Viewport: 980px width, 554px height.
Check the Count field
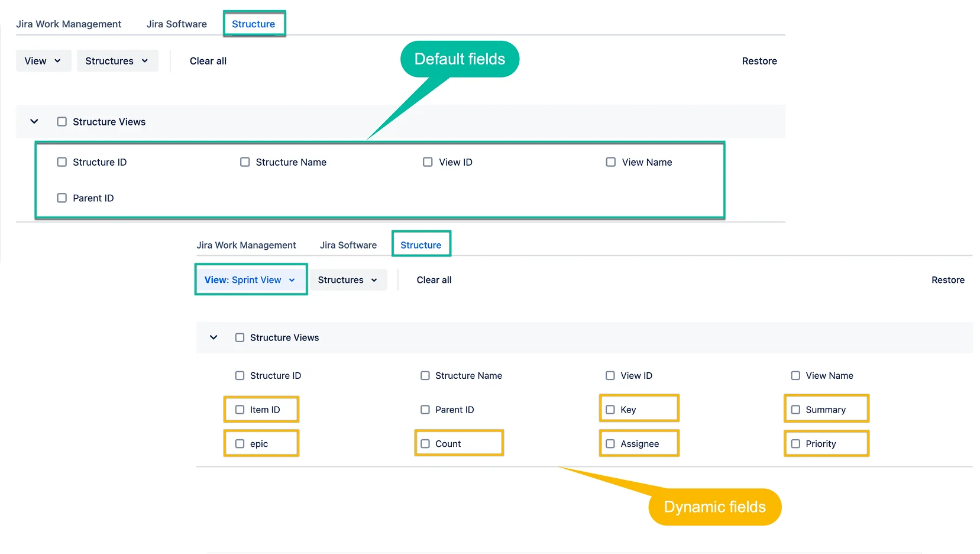coord(425,444)
